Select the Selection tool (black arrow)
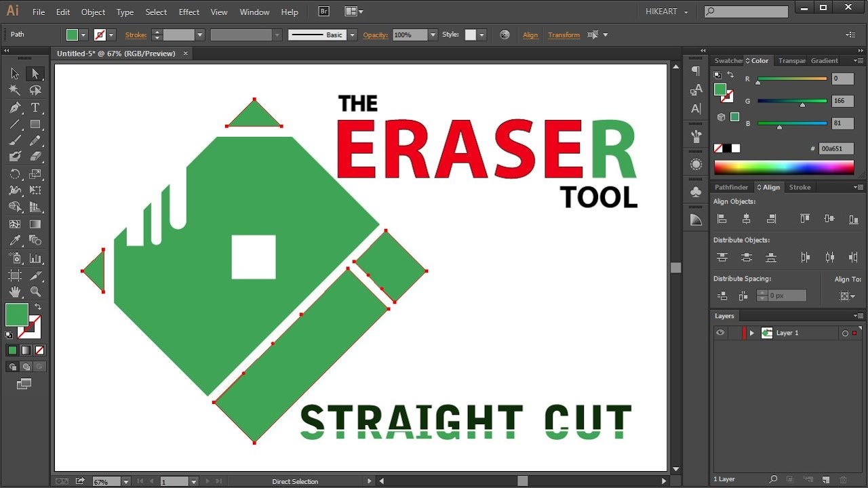This screenshot has height=488, width=868. (x=15, y=73)
